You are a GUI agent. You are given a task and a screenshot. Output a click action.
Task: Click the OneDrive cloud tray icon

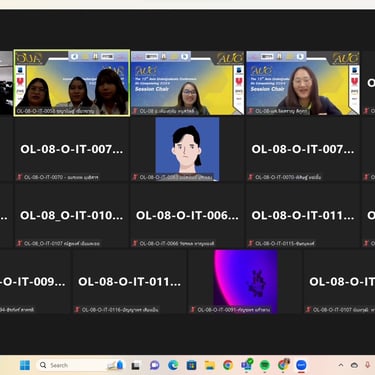(x=354, y=365)
